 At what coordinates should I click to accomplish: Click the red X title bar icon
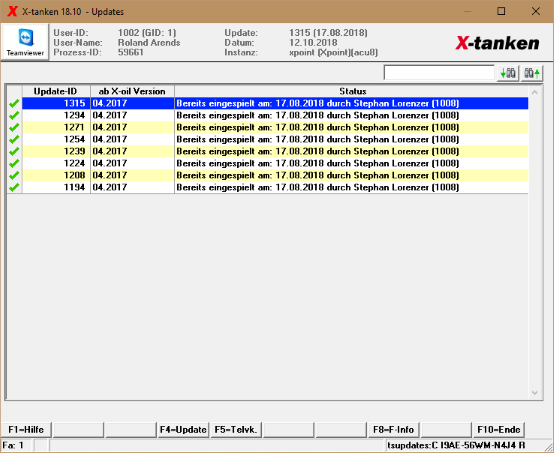(x=12, y=11)
